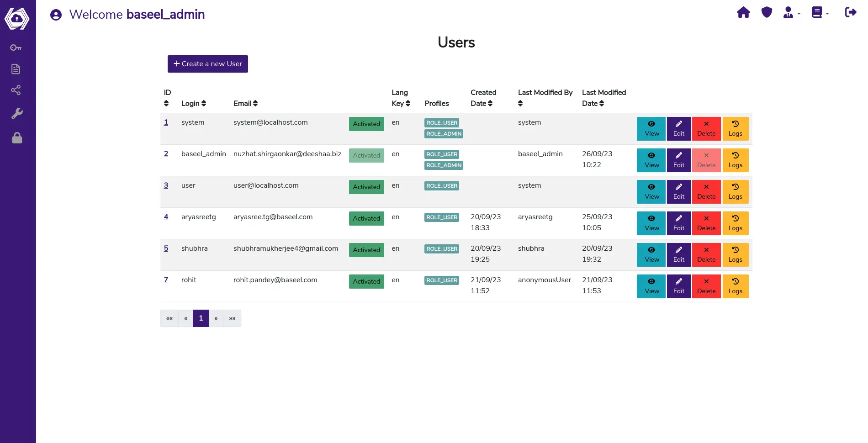Viewport: 868px width, 443px height.
Task: Expand the administration user dropdown menu
Action: [792, 13]
